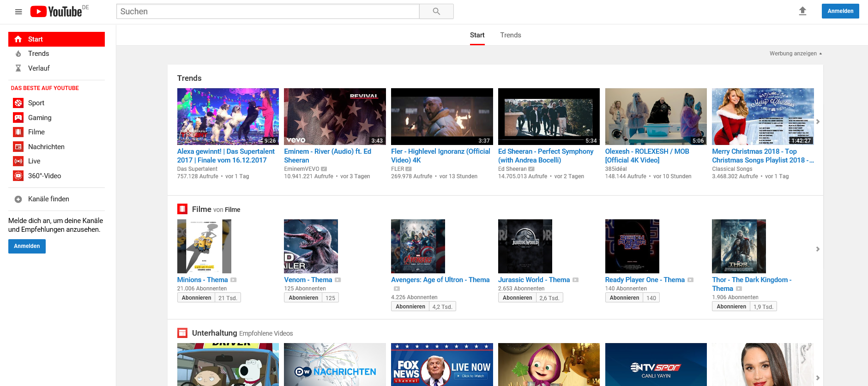Show next videos in Unterhaltung row
Viewport: 868px width, 386px height.
click(818, 378)
